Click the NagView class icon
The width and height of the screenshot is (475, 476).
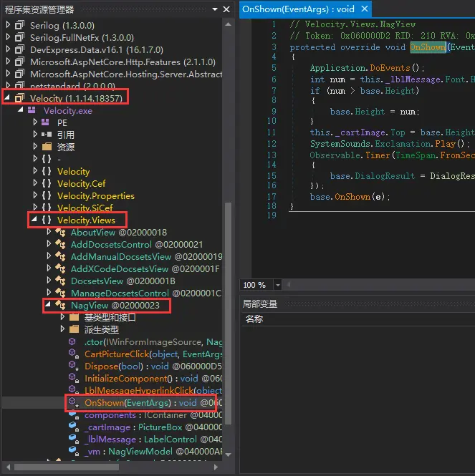click(60, 306)
